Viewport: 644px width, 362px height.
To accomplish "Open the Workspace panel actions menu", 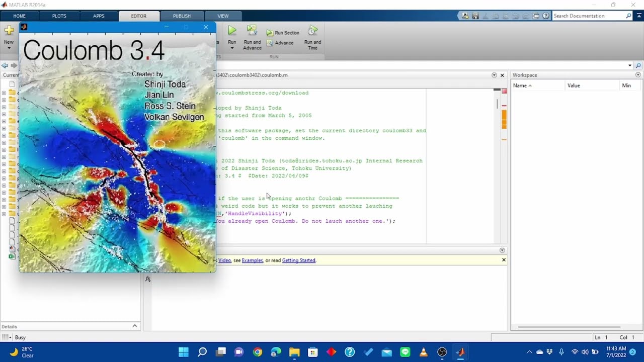I will tap(638, 75).
